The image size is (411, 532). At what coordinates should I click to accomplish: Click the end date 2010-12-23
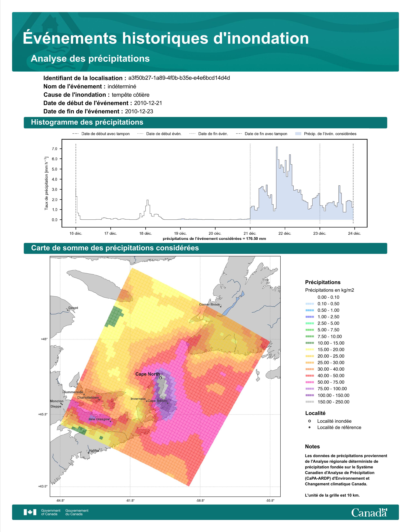pyautogui.click(x=139, y=111)
